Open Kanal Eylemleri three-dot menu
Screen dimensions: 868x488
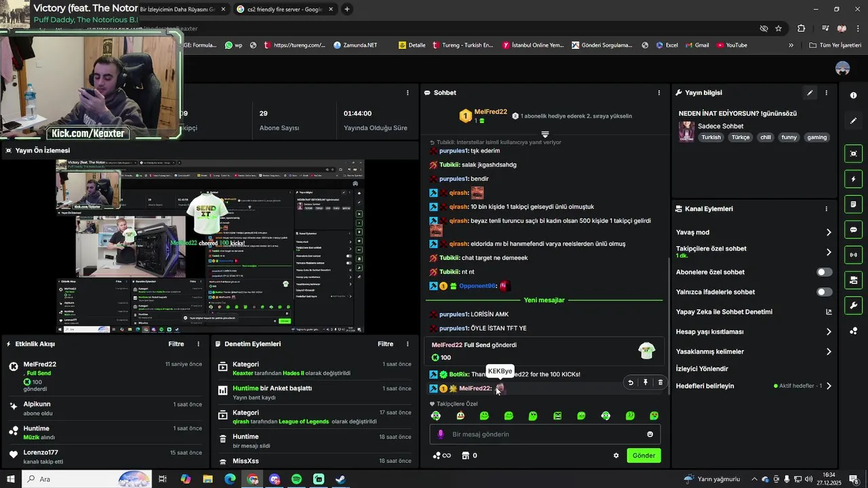tap(826, 209)
